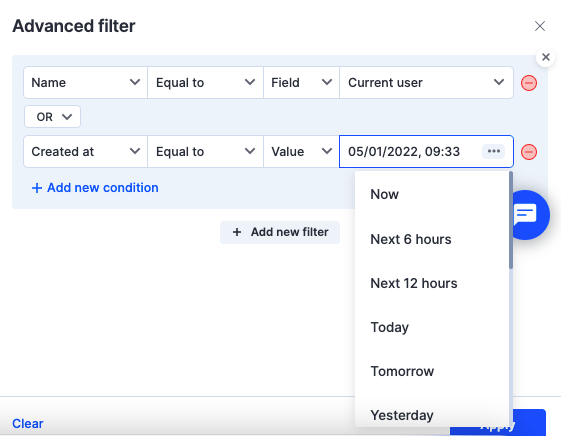The width and height of the screenshot is (561, 436).
Task: Remove the Created at condition with red minus
Action: point(528,152)
